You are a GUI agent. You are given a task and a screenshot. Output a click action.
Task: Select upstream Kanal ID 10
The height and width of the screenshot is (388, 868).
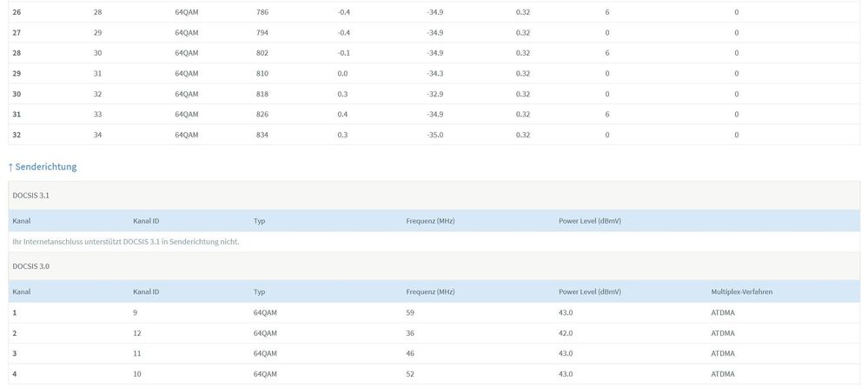[136, 374]
